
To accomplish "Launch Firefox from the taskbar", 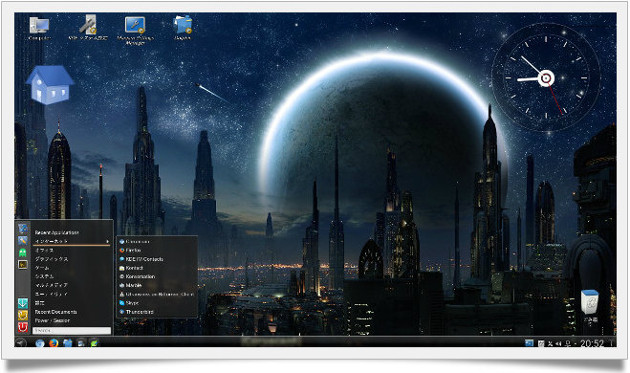I will 53,343.
